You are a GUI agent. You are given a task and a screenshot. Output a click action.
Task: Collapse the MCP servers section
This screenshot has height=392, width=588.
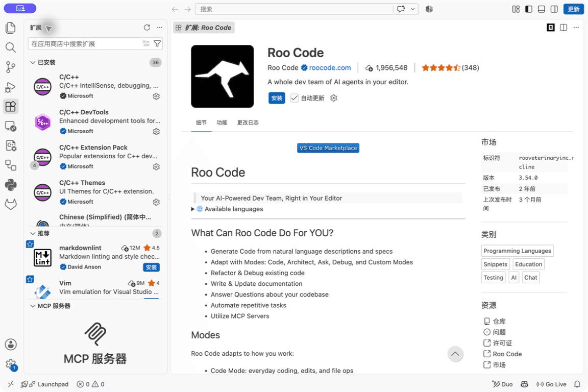pos(33,306)
